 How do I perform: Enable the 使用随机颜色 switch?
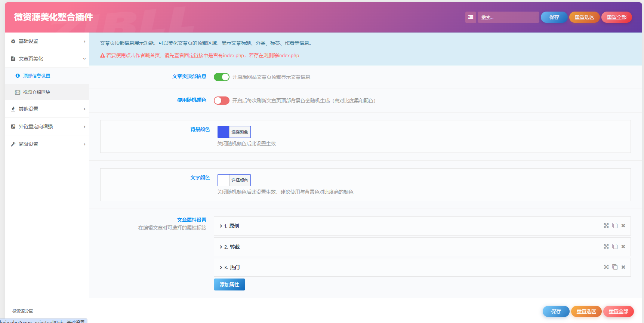222,101
